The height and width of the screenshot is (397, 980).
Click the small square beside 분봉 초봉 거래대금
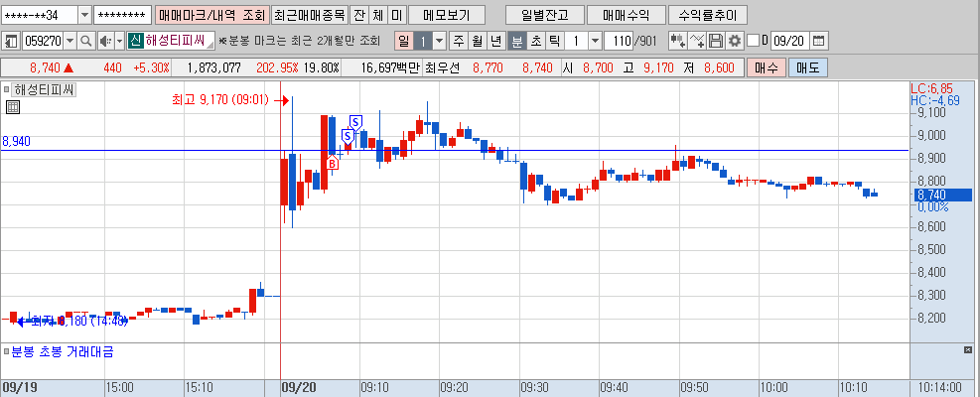coord(6,352)
